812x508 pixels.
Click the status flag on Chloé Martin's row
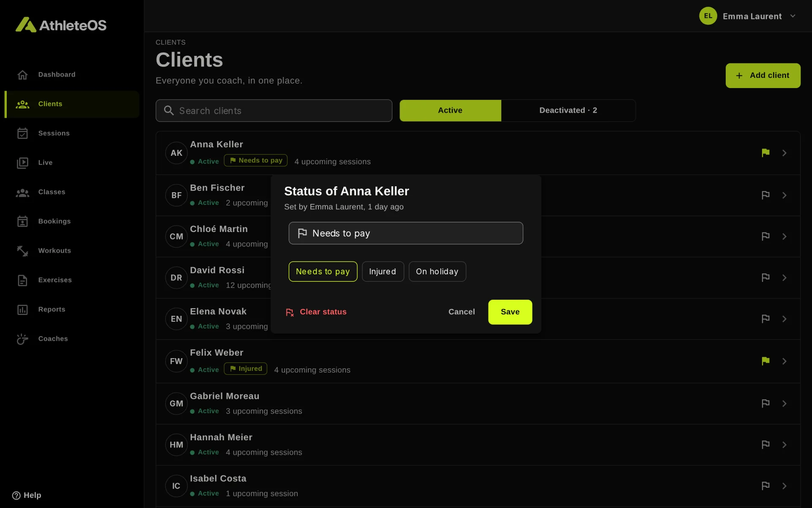[765, 236]
